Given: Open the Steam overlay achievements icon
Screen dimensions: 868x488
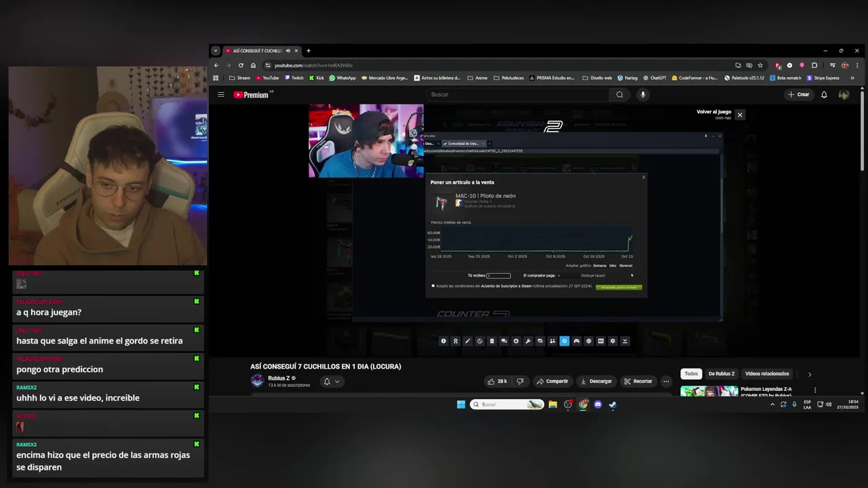Looking at the screenshot, I should tap(456, 341).
